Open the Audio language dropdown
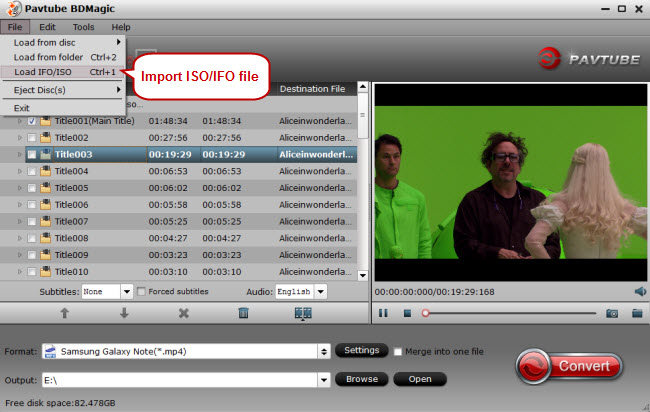Screen dimensions: 650x412 pos(321,291)
